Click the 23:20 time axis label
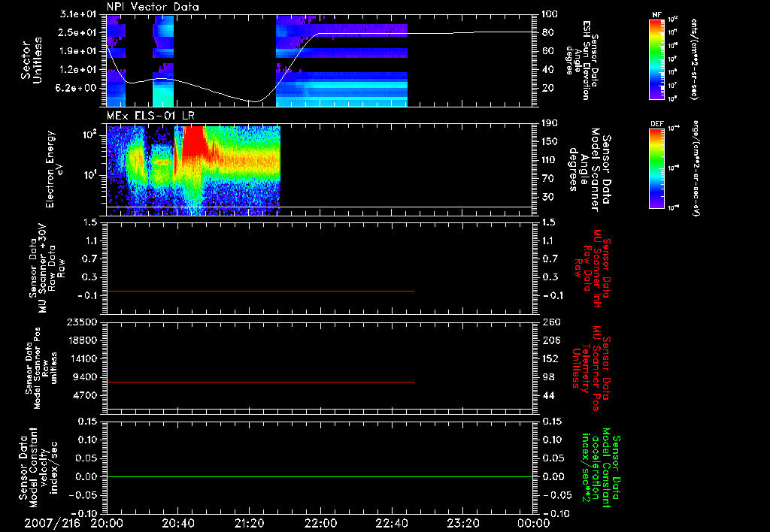Image resolution: width=770 pixels, height=532 pixels. 463,524
